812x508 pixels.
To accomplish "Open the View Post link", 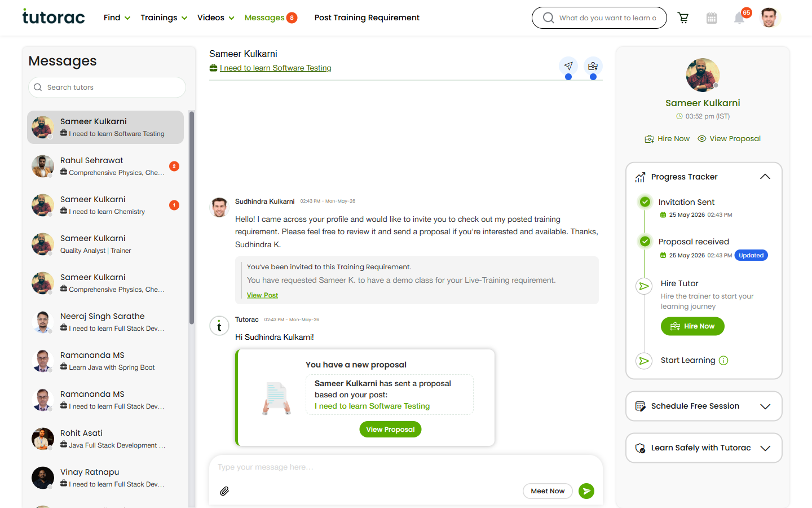I will coord(262,295).
